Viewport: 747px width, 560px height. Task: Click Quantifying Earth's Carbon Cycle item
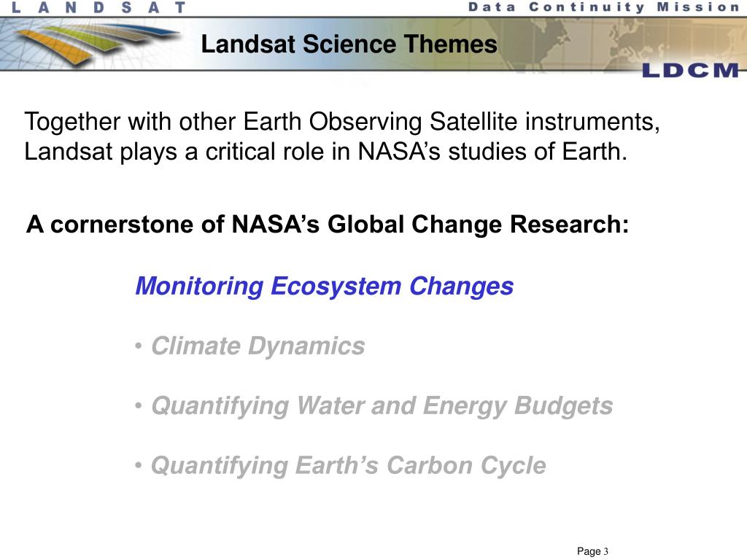[348, 466]
